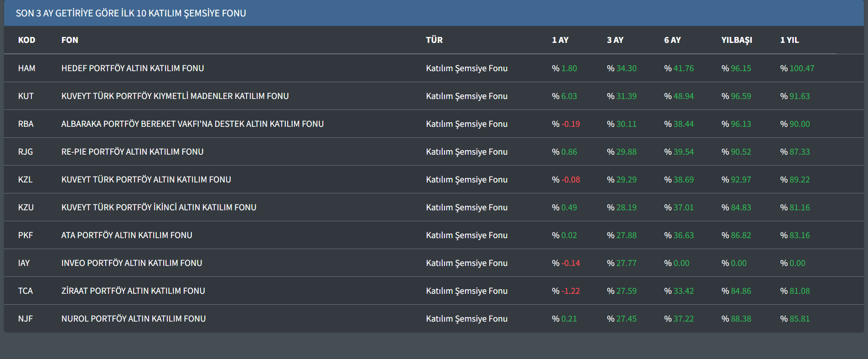Viewport: 868px width, 359px height.
Task: Sort by the 3 AY column header
Action: [x=615, y=40]
